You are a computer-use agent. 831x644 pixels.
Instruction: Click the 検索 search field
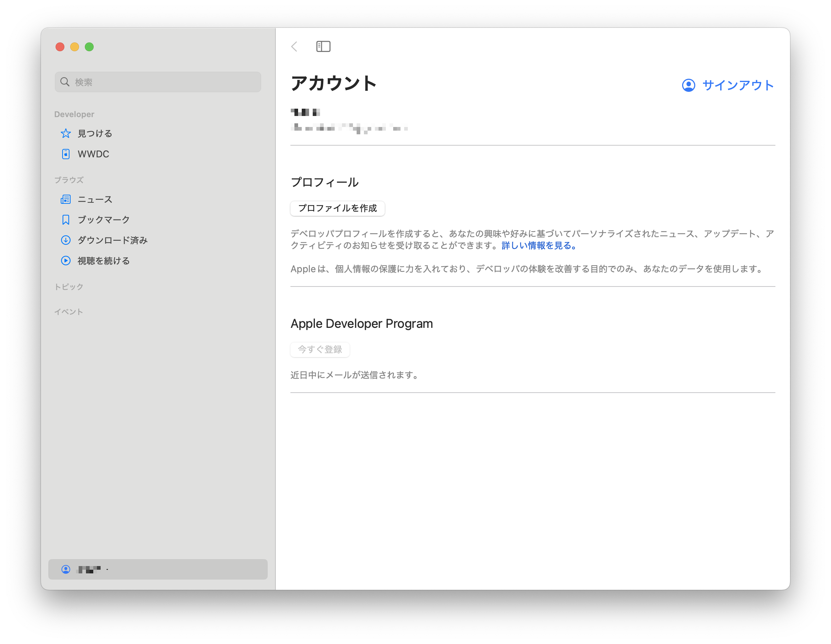(158, 82)
